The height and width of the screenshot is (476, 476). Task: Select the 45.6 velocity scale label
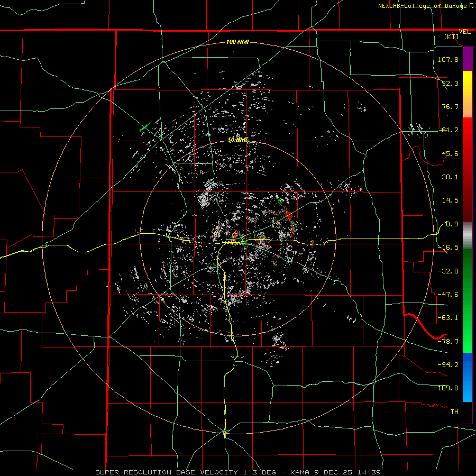[x=450, y=153]
